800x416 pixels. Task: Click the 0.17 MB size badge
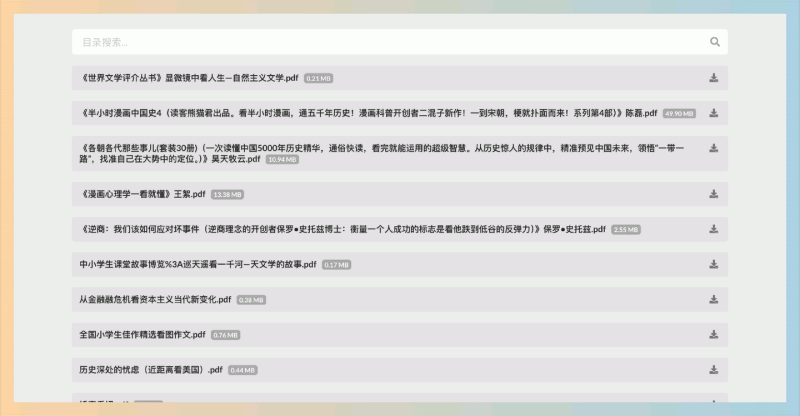pyautogui.click(x=336, y=265)
